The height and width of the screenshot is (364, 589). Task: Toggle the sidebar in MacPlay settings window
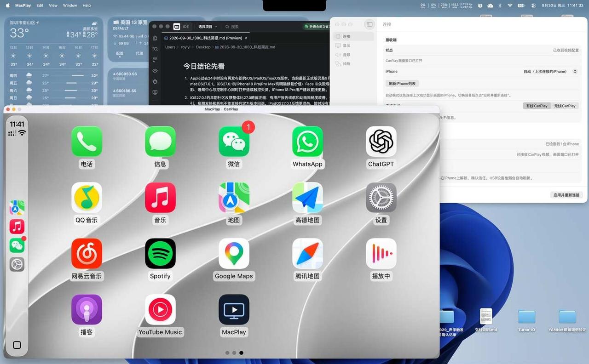tap(369, 24)
